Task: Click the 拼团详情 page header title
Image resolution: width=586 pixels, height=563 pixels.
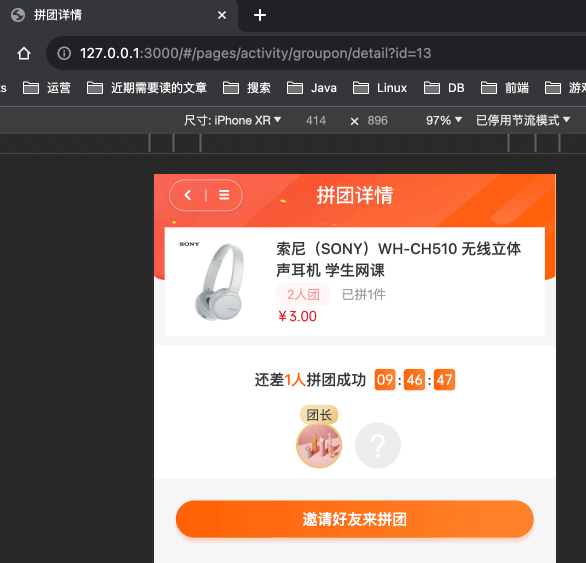Action: (x=355, y=195)
